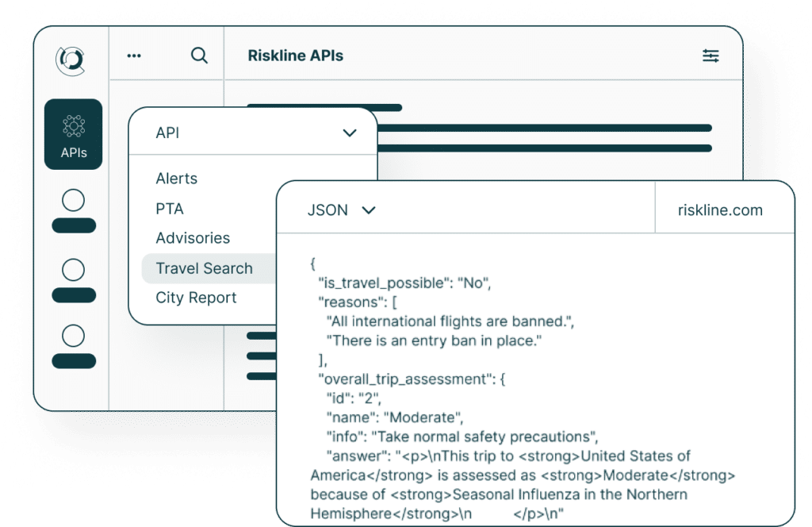This screenshot has width=812, height=527.
Task: Select the Travel Search menu entry
Action: (205, 268)
